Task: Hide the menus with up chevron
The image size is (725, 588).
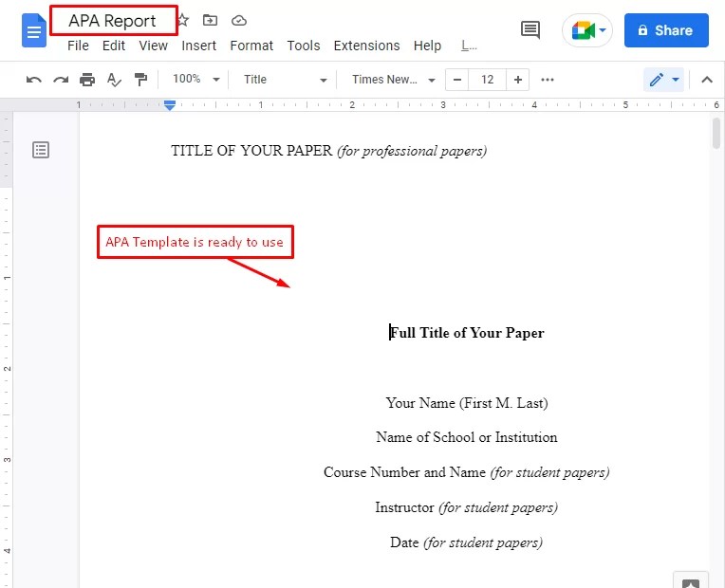Action: click(707, 80)
